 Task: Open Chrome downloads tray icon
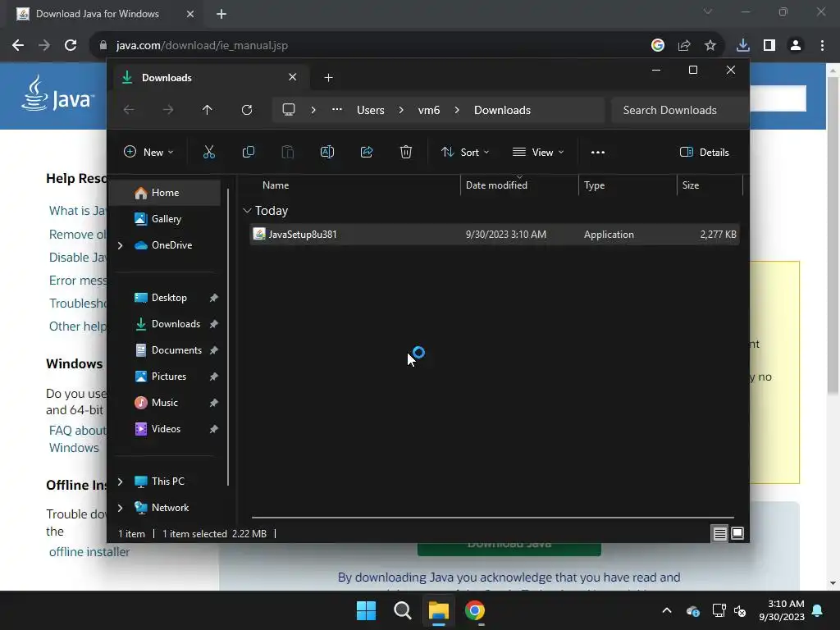[743, 46]
